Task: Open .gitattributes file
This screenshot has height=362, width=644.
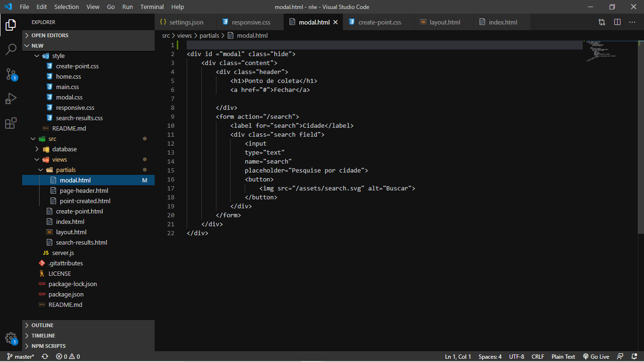Action: click(88, 263)
